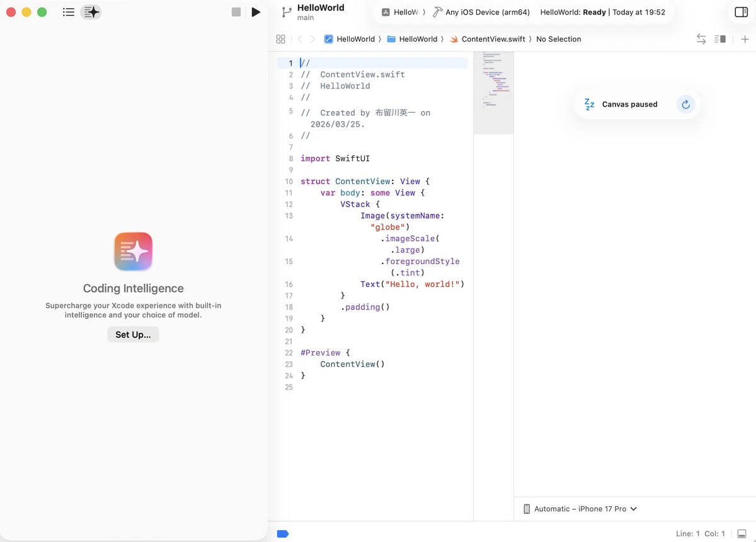Image resolution: width=756 pixels, height=542 pixels.
Task: Run the HelloWorld scheme with Play
Action: tap(256, 12)
